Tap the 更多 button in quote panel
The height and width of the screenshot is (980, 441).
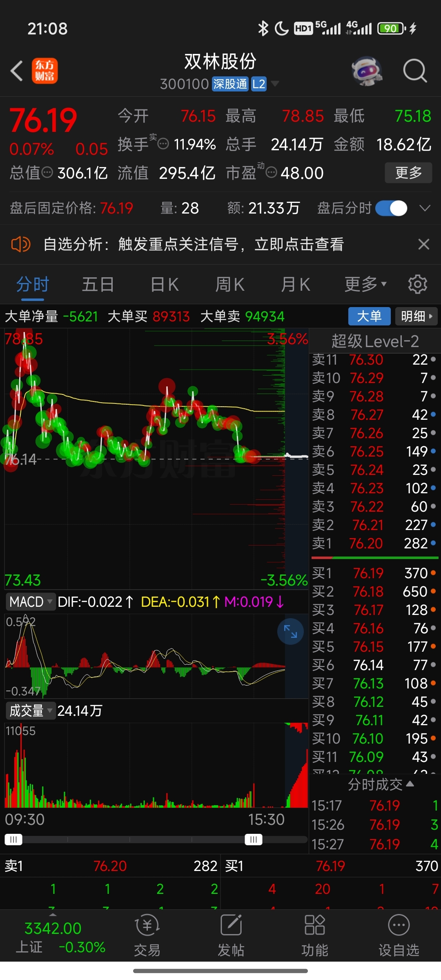click(x=408, y=173)
